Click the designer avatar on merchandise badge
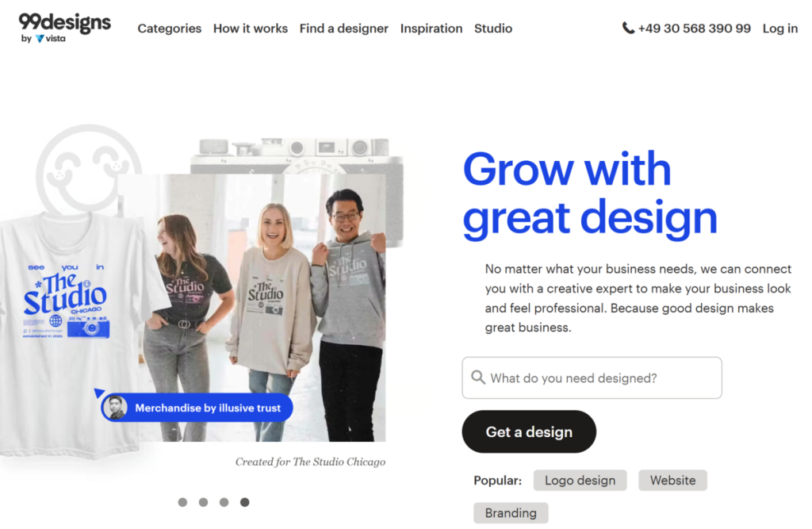The image size is (812, 529). click(x=116, y=408)
